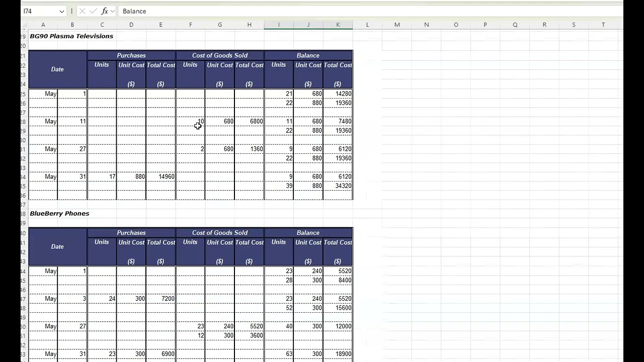The width and height of the screenshot is (644, 362).
Task: Select column B header
Action: pyautogui.click(x=72, y=25)
